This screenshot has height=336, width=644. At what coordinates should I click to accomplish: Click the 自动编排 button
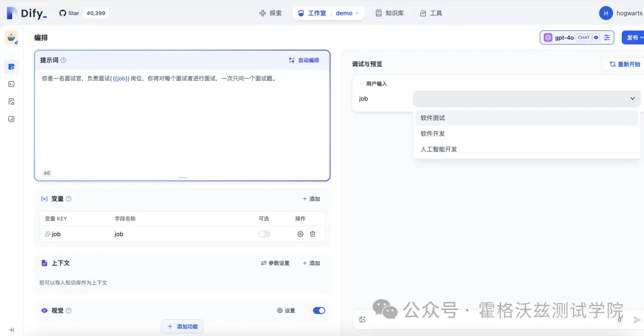point(304,60)
